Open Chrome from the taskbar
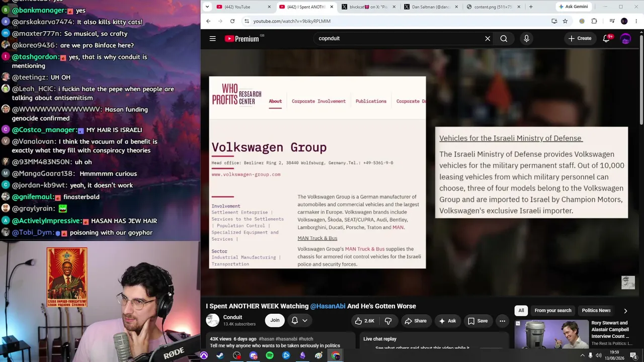 point(336,356)
